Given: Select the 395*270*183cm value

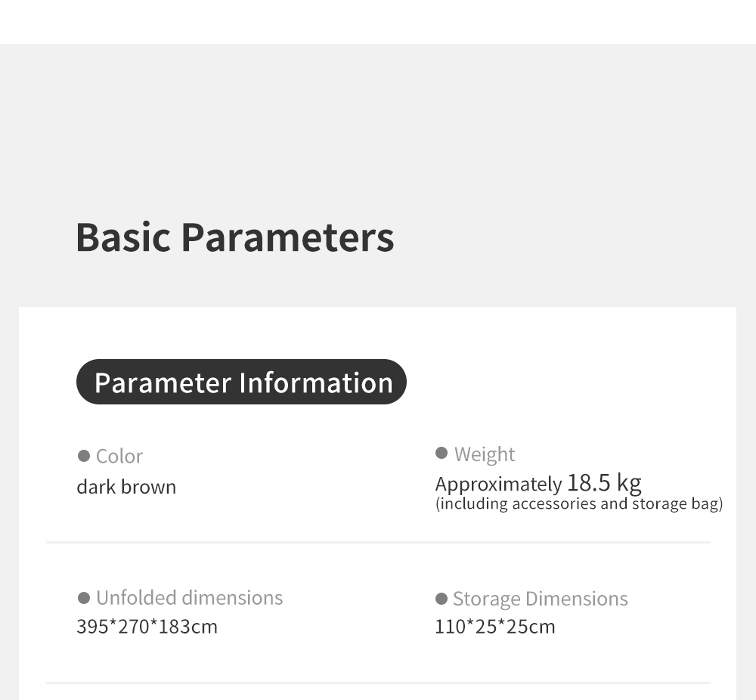Looking at the screenshot, I should pos(147,627).
